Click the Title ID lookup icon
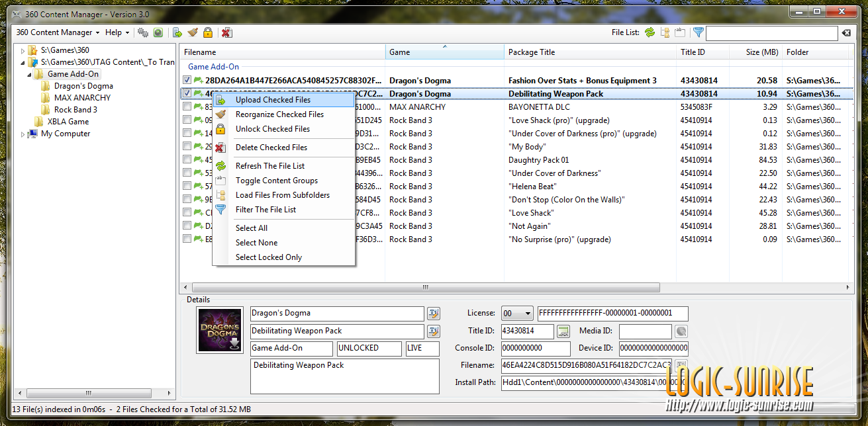The height and width of the screenshot is (426, 868). pos(563,331)
